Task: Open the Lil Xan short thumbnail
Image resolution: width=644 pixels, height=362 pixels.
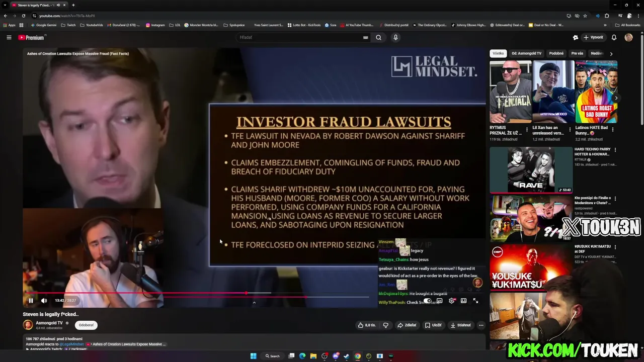Action: click(x=553, y=92)
